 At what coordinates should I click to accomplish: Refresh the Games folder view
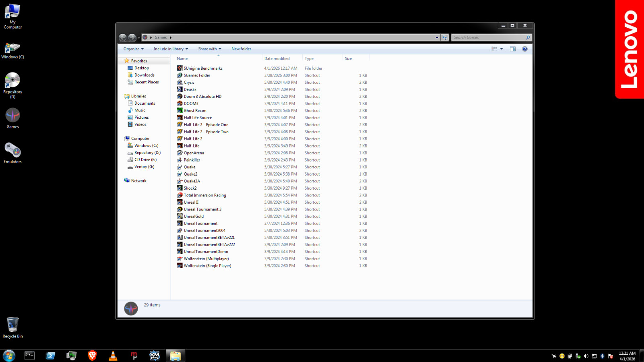[445, 37]
